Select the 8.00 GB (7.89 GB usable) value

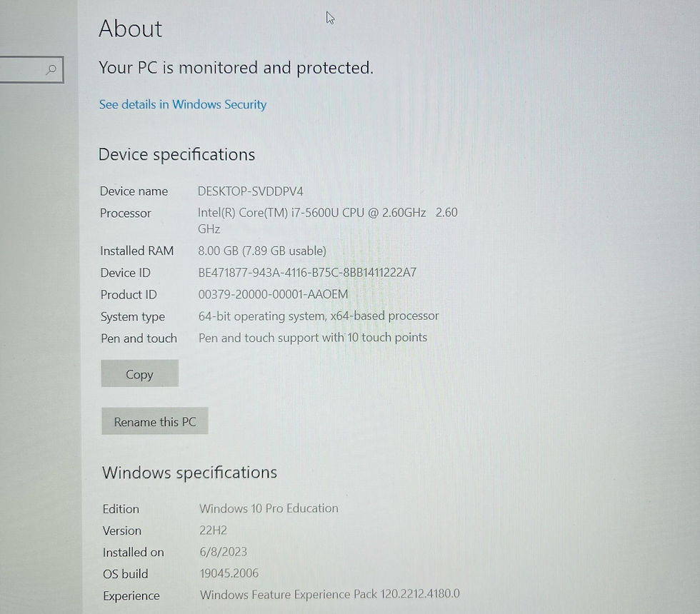tap(262, 251)
